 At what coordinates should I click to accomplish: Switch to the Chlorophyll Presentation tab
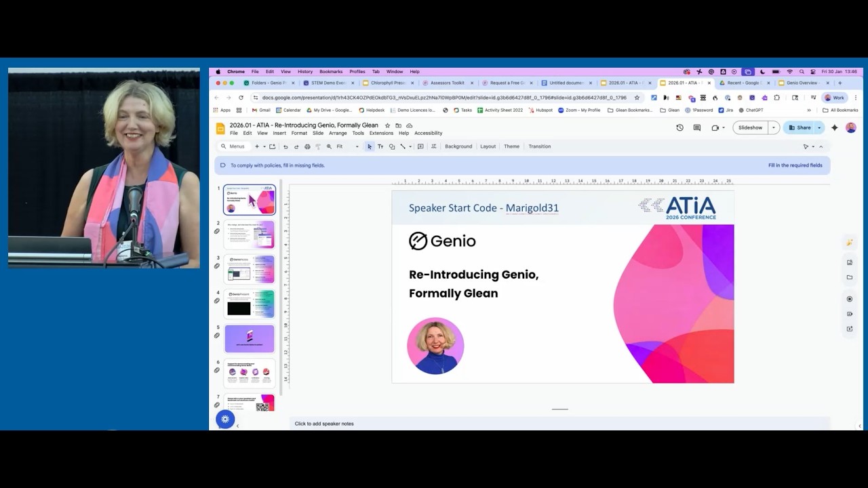pos(387,83)
